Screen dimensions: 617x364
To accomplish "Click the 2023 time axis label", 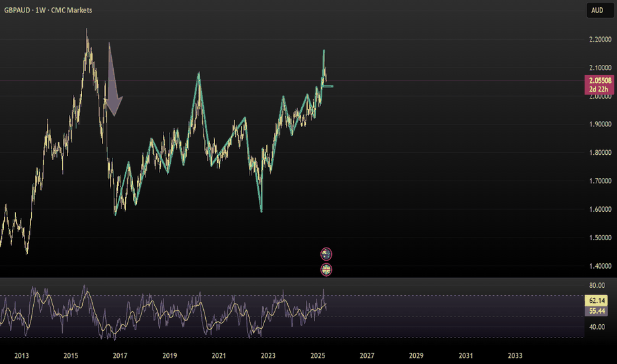I will pos(268,356).
